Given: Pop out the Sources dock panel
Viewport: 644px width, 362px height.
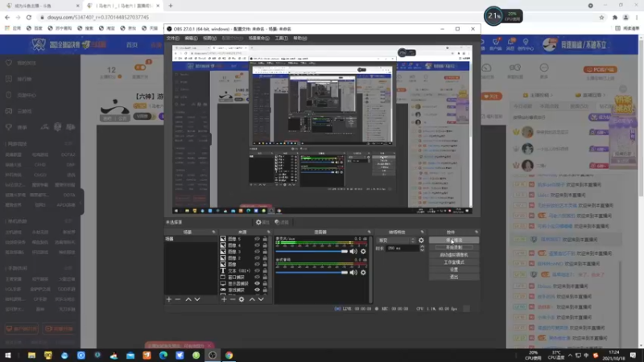Looking at the screenshot, I should click(269, 232).
